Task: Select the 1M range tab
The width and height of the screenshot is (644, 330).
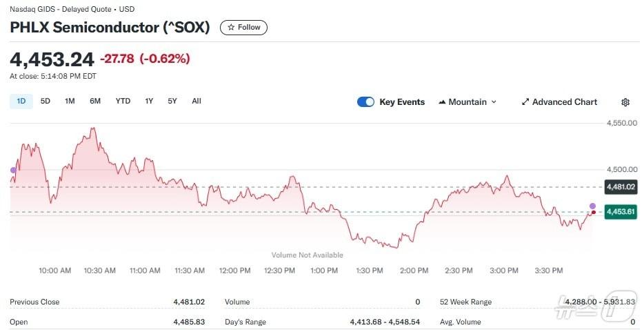Action: 70,101
